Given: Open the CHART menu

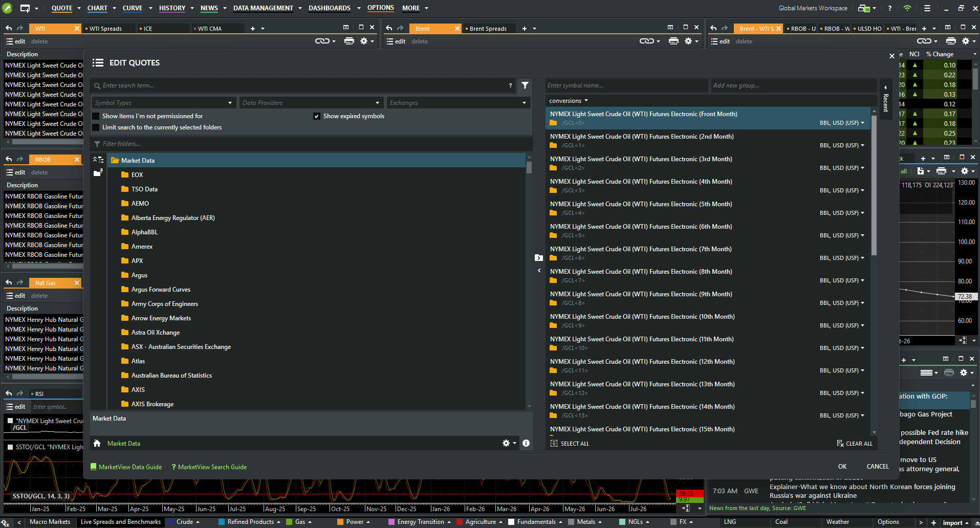Looking at the screenshot, I should tap(97, 8).
